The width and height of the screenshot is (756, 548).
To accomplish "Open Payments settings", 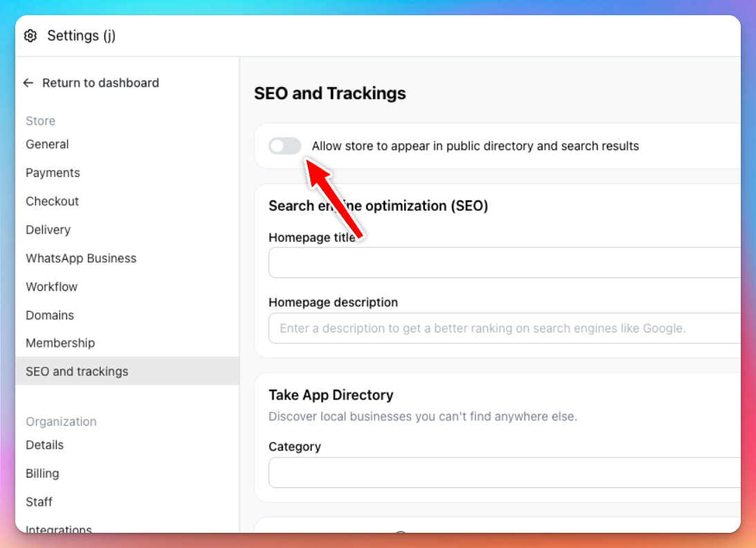I will pos(53,173).
